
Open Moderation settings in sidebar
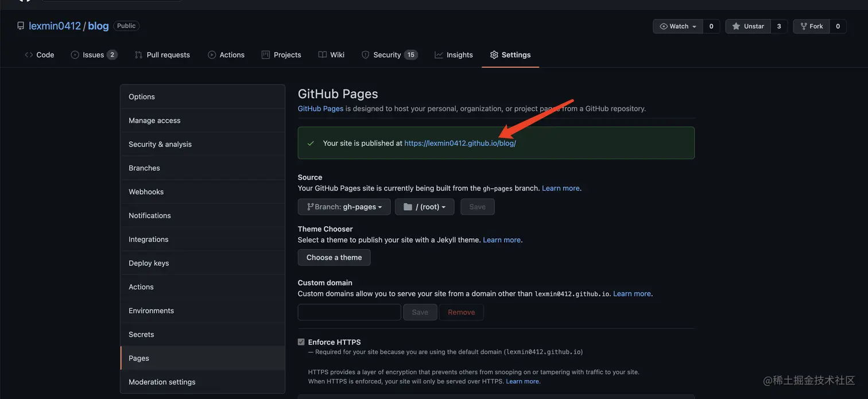click(x=203, y=382)
